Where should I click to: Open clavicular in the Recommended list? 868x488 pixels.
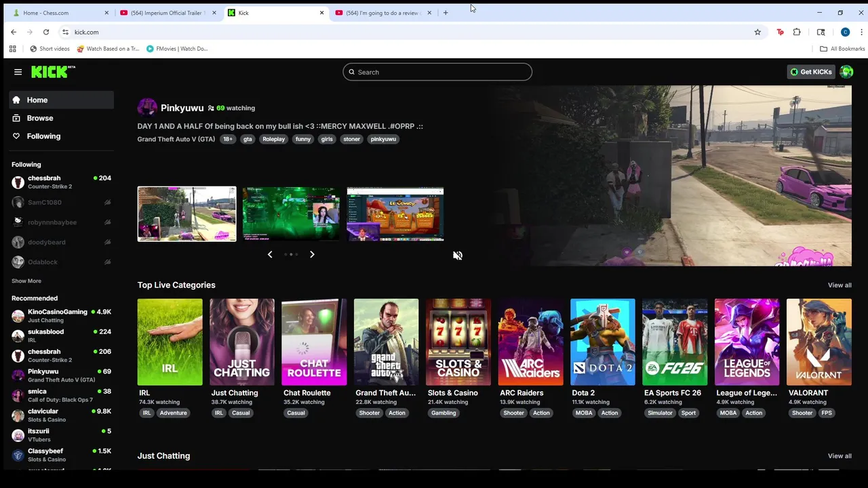point(62,415)
